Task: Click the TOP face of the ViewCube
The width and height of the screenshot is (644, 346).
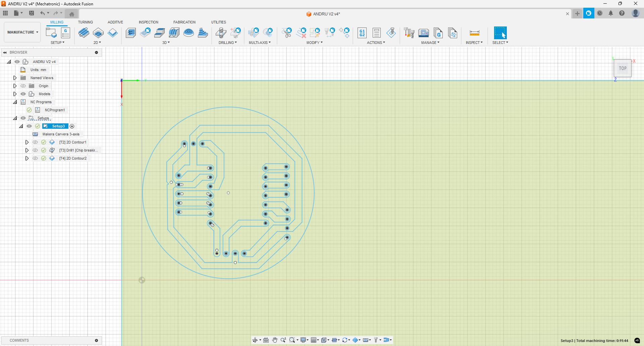Action: tap(623, 68)
